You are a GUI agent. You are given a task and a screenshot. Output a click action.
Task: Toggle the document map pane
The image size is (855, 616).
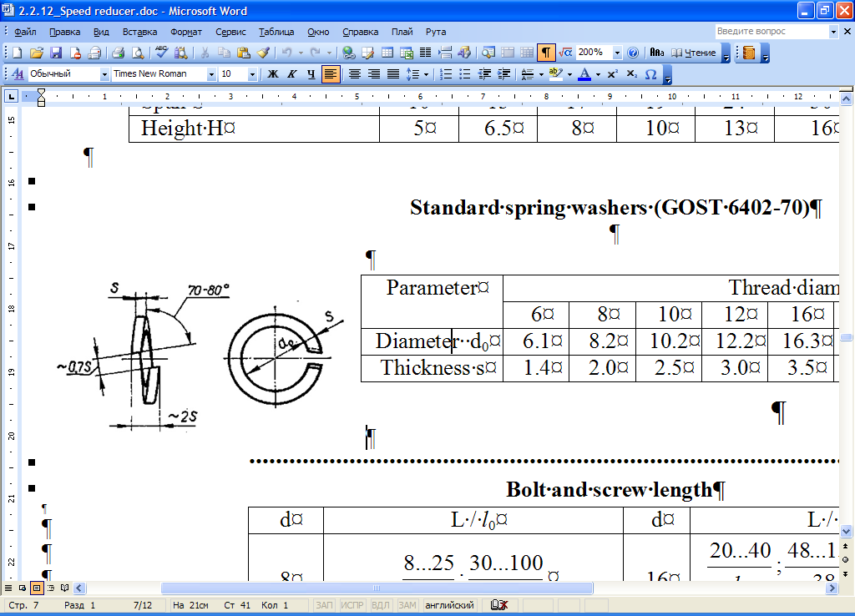tap(488, 53)
